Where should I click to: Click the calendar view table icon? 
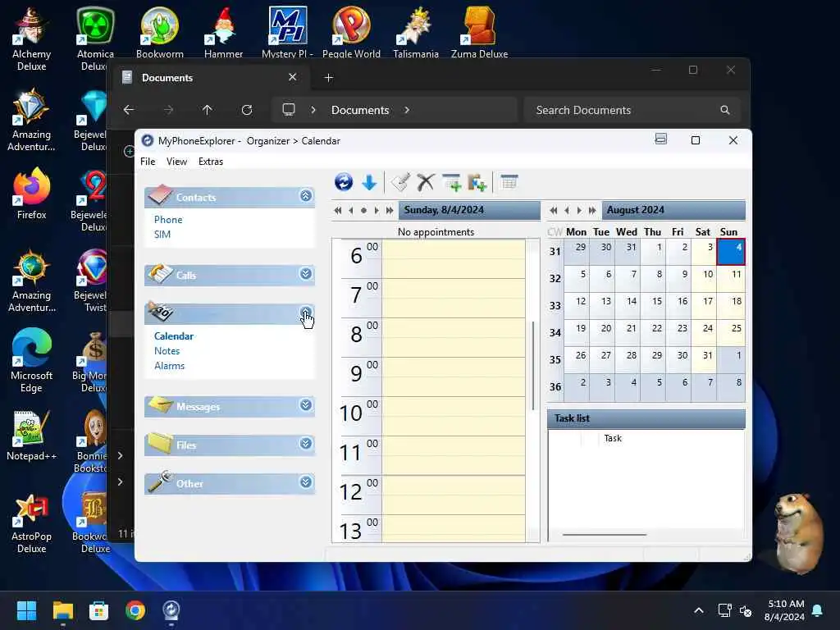pos(509,181)
